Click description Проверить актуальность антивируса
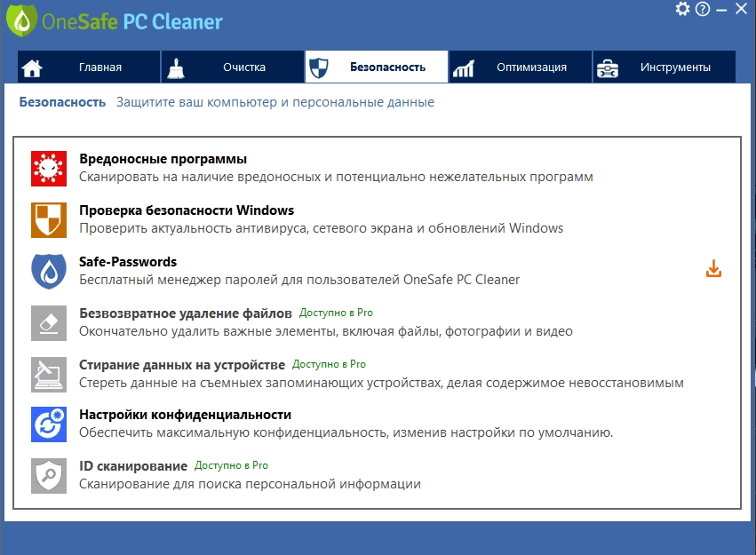Viewport: 756px width, 555px height. (x=321, y=228)
